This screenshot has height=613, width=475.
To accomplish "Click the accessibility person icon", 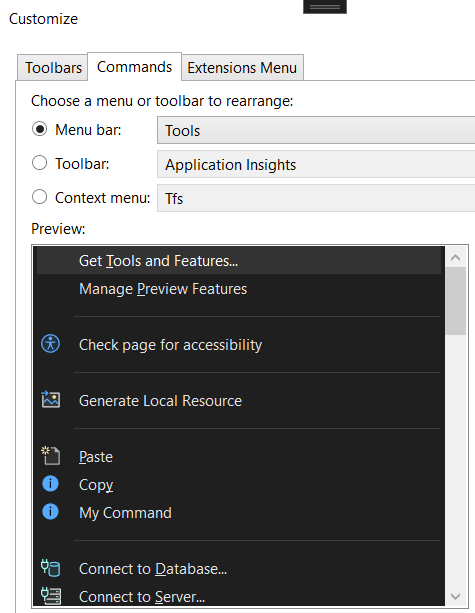I will tap(50, 344).
